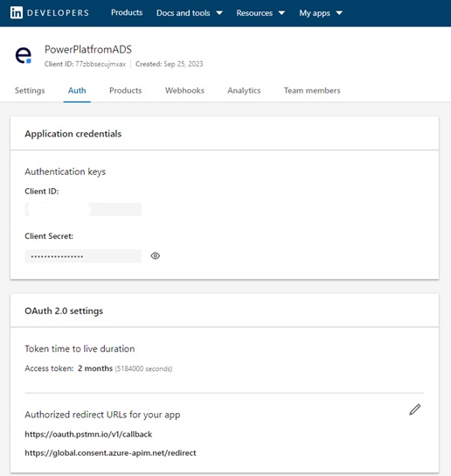This screenshot has height=476, width=451.
Task: Click the 5184000 seconds text
Action: click(x=143, y=368)
